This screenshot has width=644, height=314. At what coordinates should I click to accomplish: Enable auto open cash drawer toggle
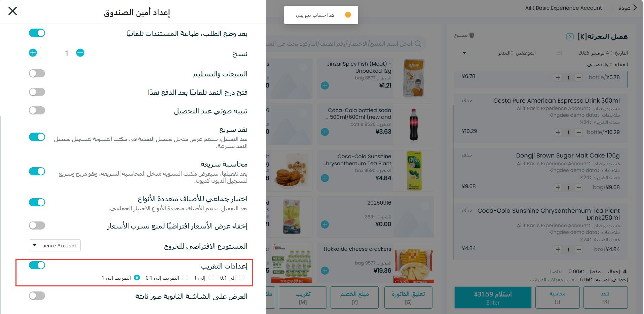point(37,92)
